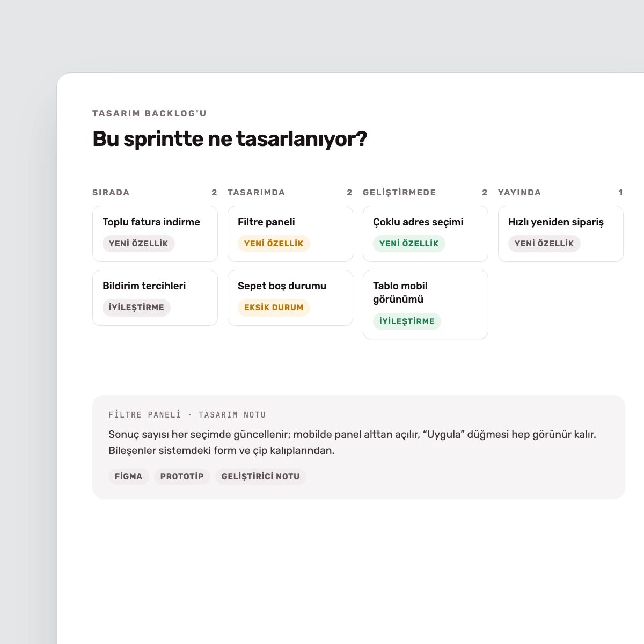The width and height of the screenshot is (644, 644).
Task: Click the EKSİK DURUM tag
Action: [x=274, y=308]
